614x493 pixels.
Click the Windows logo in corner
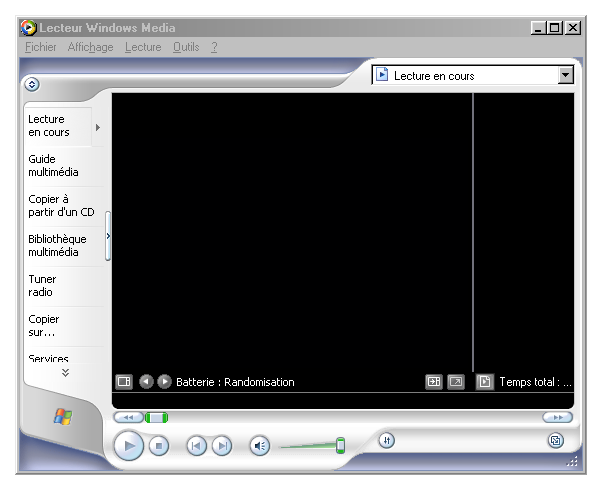[x=63, y=417]
